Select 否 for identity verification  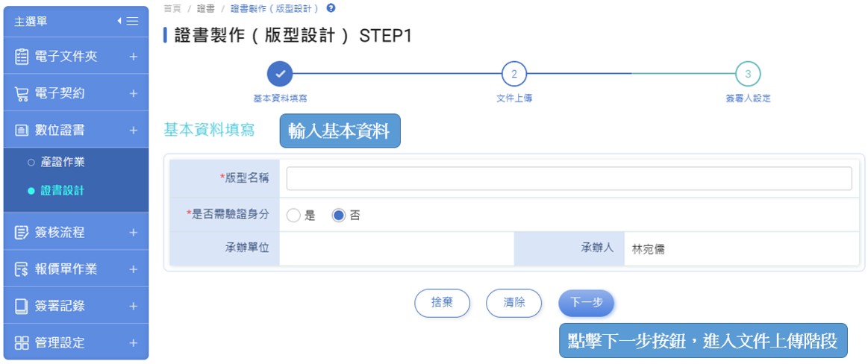(339, 216)
